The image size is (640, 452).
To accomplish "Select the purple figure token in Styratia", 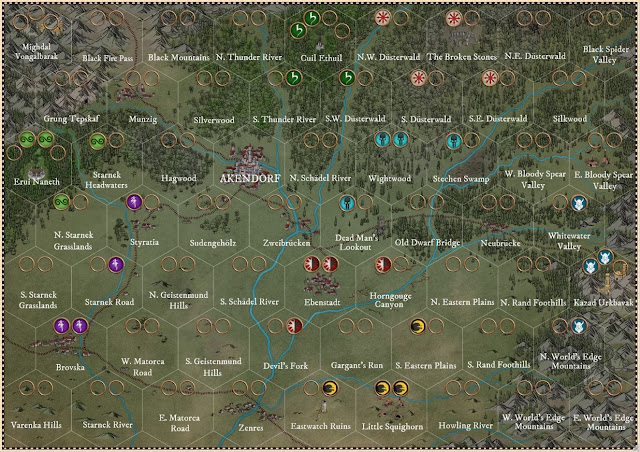I will tap(134, 202).
